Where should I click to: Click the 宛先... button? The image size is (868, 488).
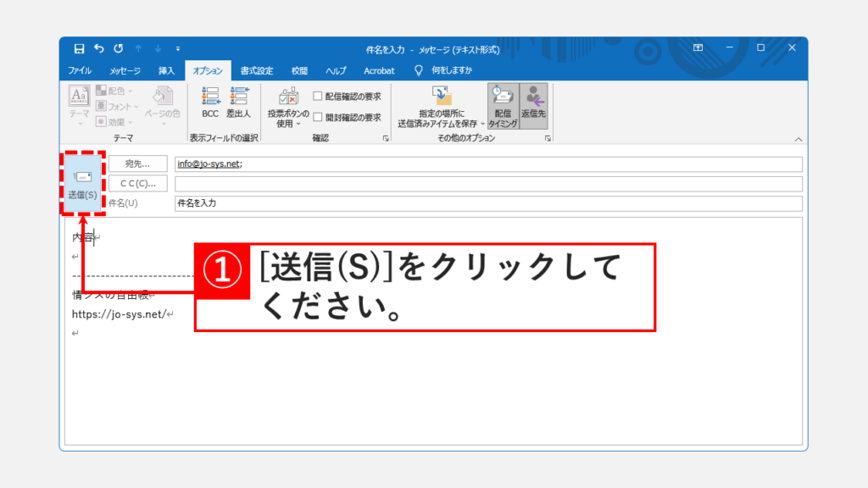coord(138,164)
